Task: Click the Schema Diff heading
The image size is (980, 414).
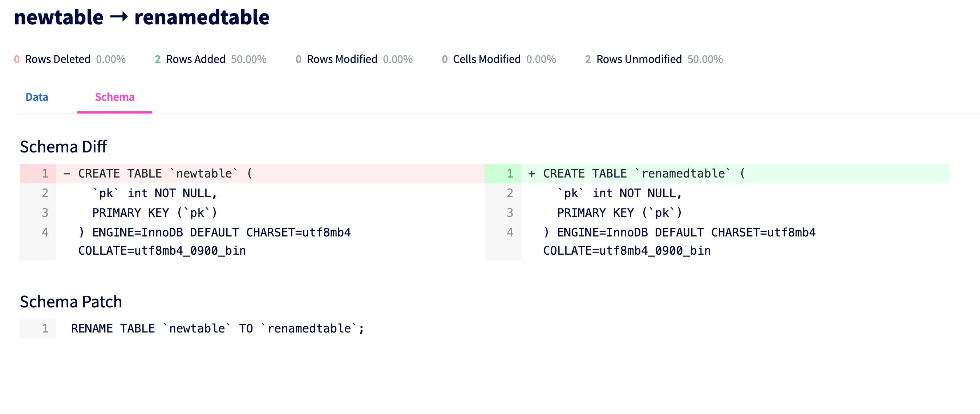Action: click(64, 147)
